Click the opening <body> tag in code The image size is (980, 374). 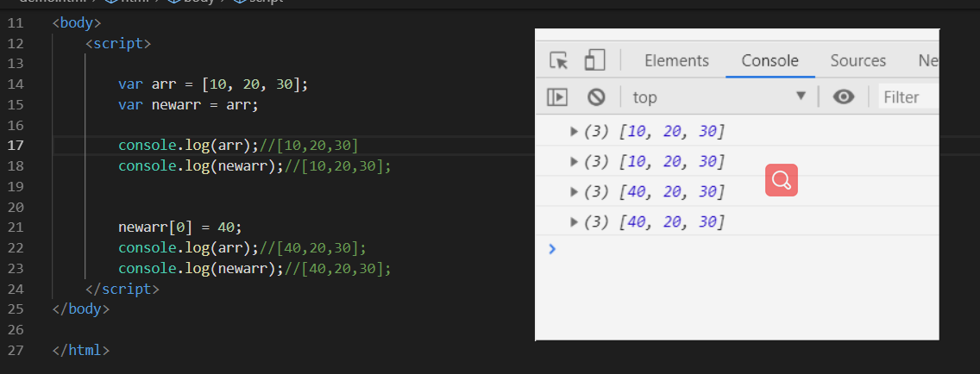pos(77,23)
